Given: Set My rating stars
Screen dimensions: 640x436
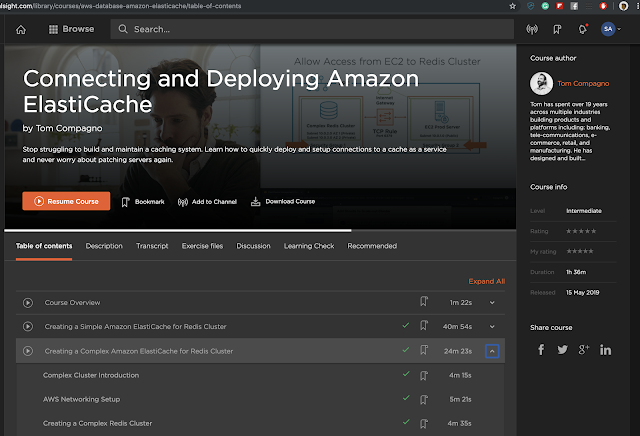Looking at the screenshot, I should (580, 251).
